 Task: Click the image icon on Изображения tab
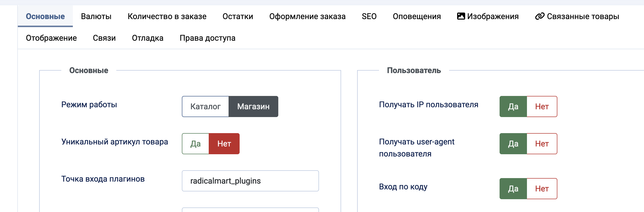461,16
